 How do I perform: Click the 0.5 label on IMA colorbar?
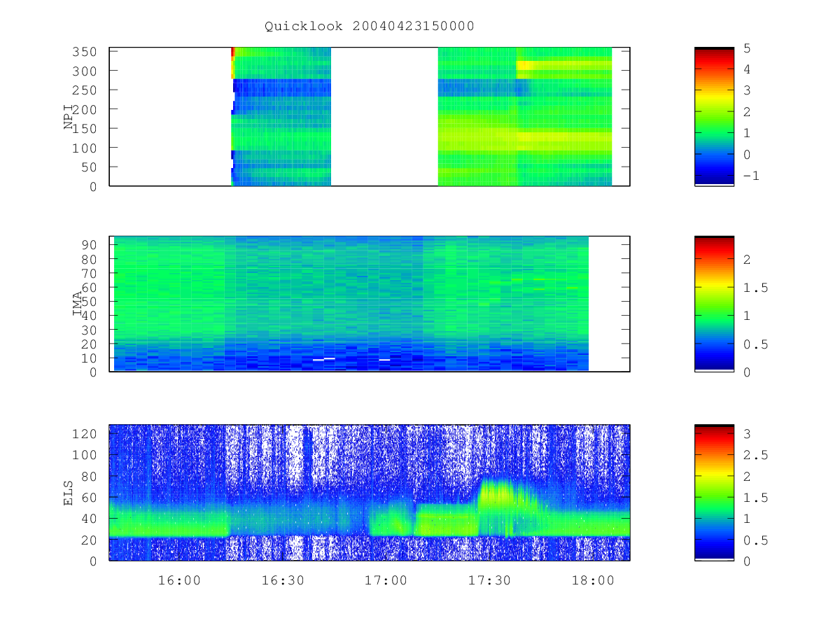pos(755,344)
